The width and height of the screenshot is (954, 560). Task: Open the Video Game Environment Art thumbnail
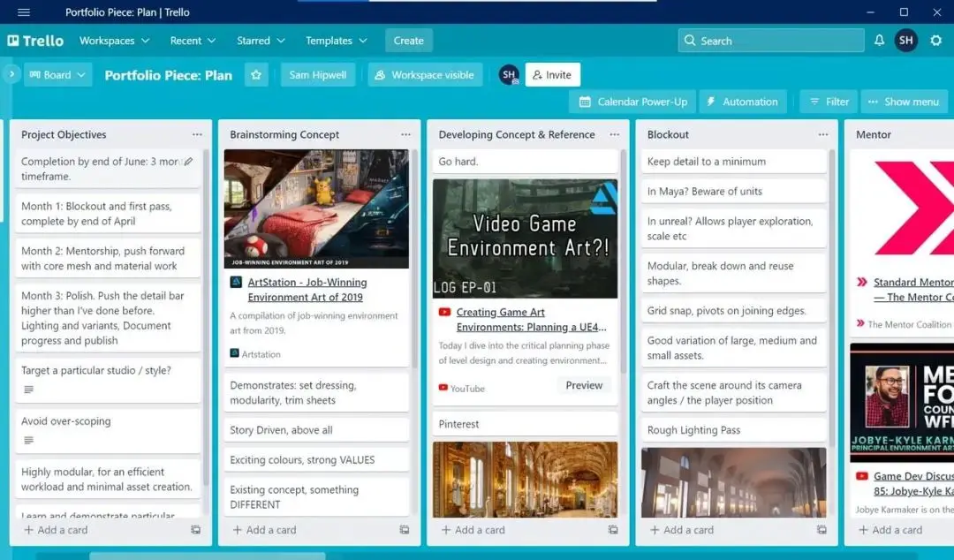tap(525, 238)
